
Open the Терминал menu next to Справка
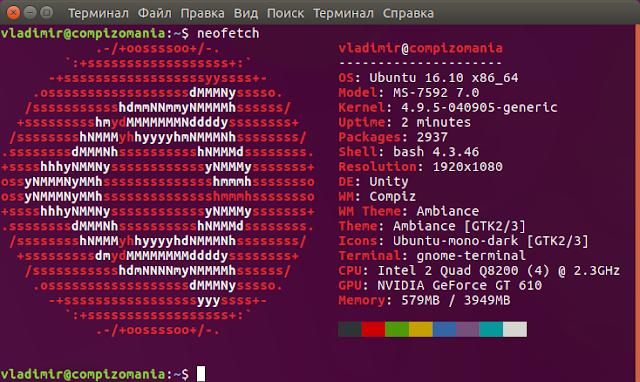pyautogui.click(x=343, y=13)
